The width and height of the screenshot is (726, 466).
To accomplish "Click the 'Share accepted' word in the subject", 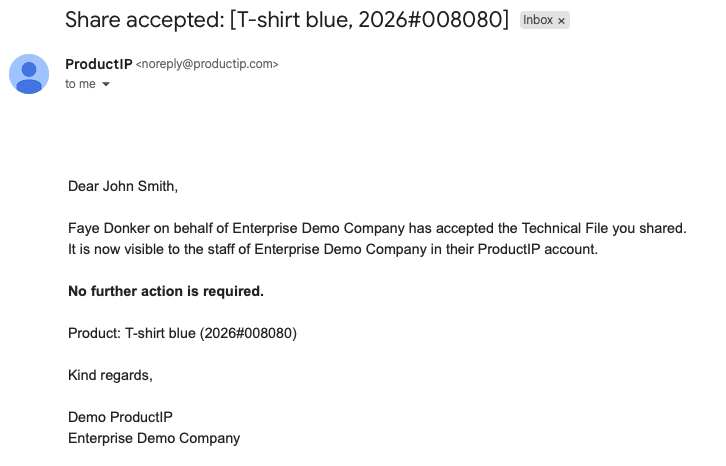I will click(144, 20).
